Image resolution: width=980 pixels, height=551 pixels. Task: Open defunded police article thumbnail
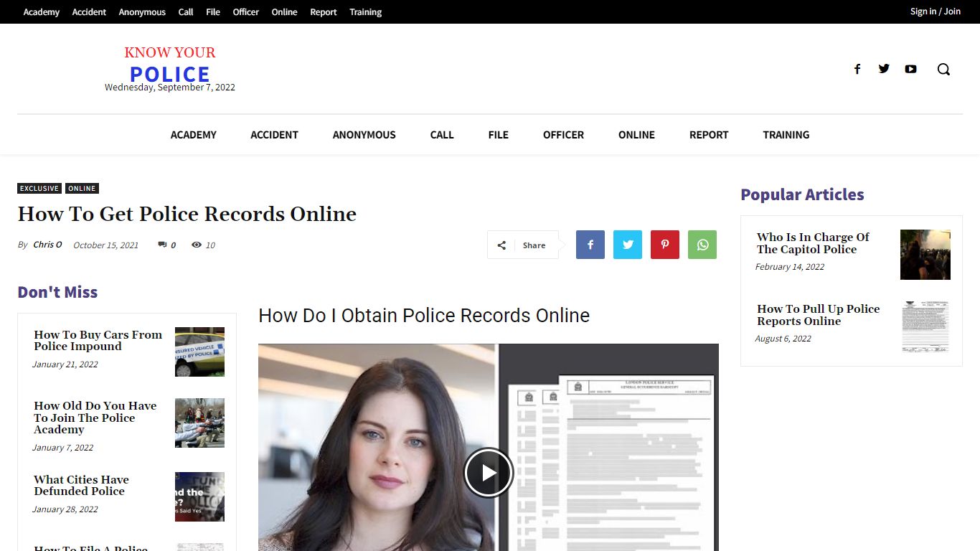coord(199,496)
